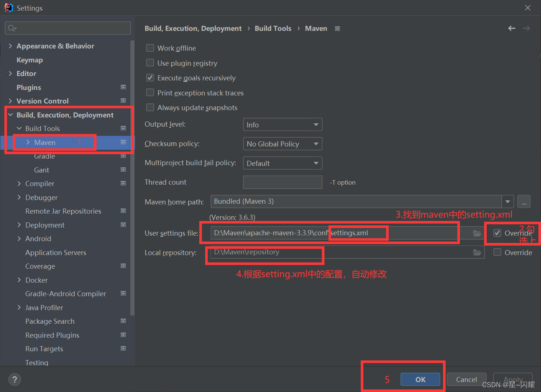The width and height of the screenshot is (541, 392).
Task: Open Java Profiler settings page
Action: pyautogui.click(x=44, y=308)
